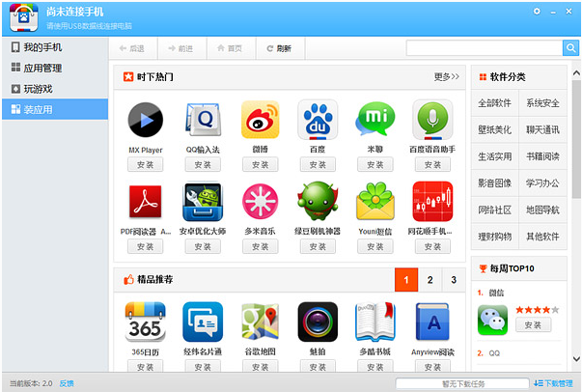Select the Youni短信 envelope icon
Viewport: 582px width, 392px height.
tap(375, 202)
